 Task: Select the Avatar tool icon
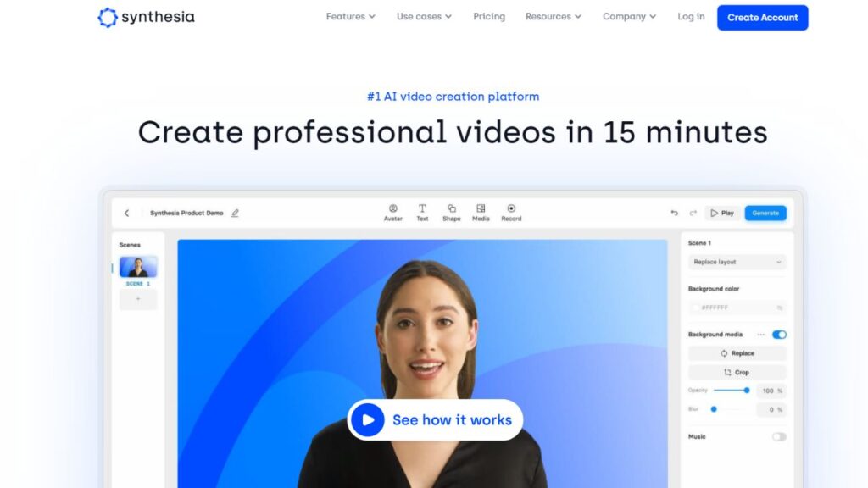[x=393, y=208]
